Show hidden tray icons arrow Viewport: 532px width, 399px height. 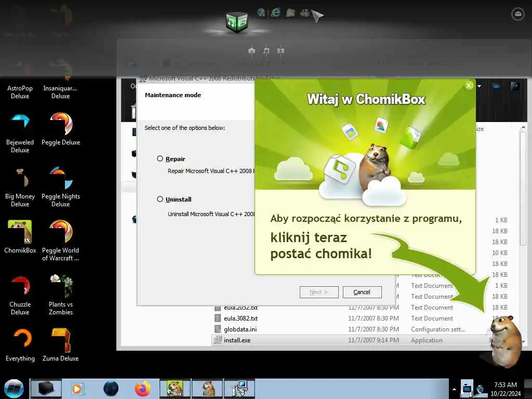pyautogui.click(x=454, y=389)
